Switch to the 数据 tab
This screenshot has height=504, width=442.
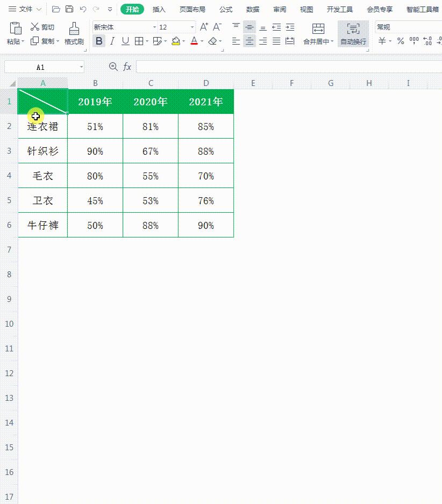[x=253, y=9]
